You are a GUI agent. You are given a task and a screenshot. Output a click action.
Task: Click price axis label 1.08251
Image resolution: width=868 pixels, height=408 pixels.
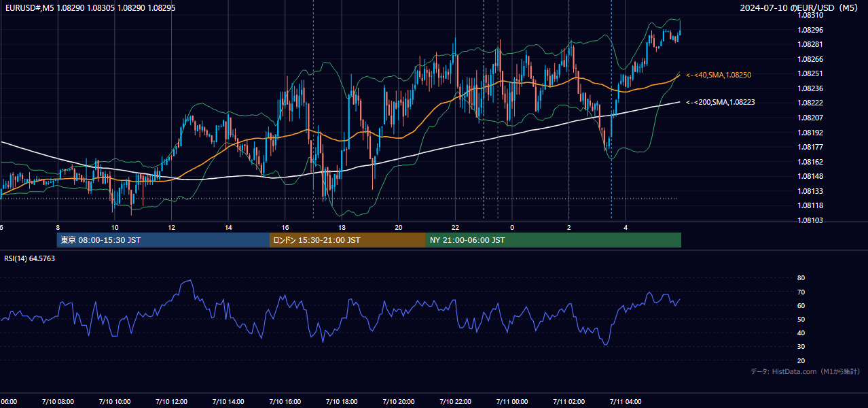tap(810, 73)
